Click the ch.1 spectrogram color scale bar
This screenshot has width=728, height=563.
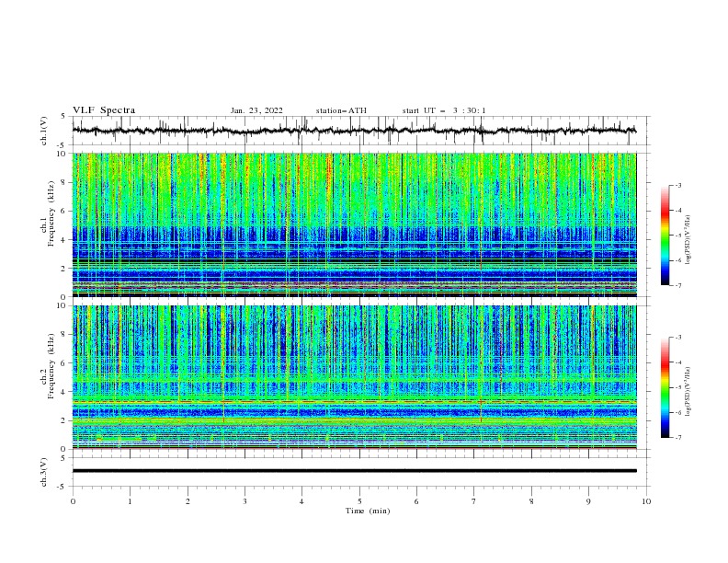tap(665, 236)
